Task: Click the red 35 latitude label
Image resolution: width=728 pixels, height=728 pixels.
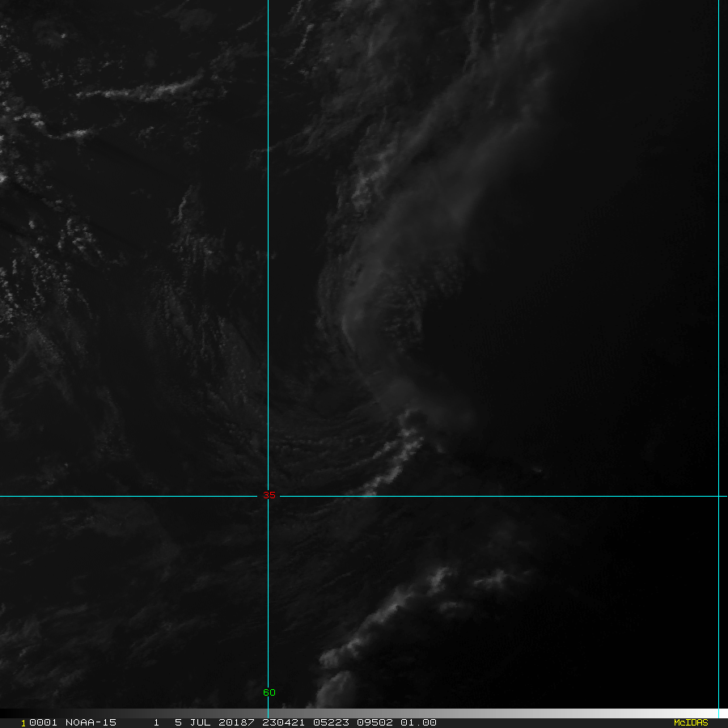Action: coord(269,495)
